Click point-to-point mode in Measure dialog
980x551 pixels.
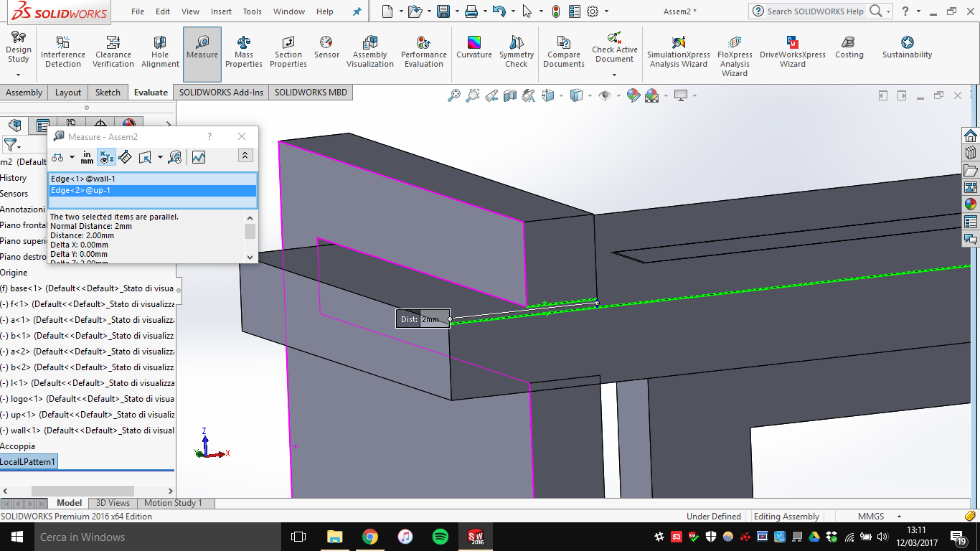pyautogui.click(x=125, y=157)
